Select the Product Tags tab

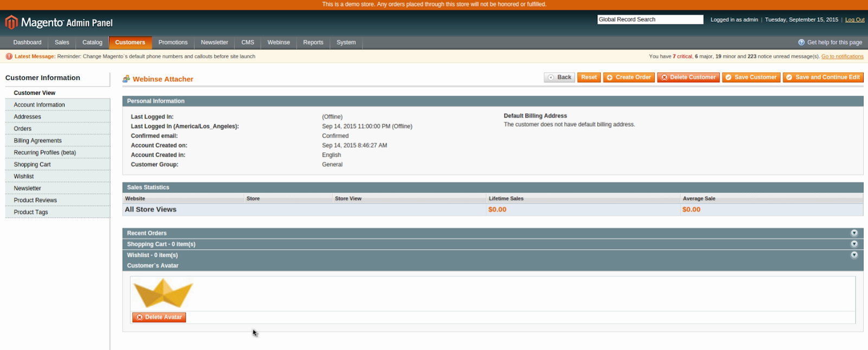(x=58, y=212)
